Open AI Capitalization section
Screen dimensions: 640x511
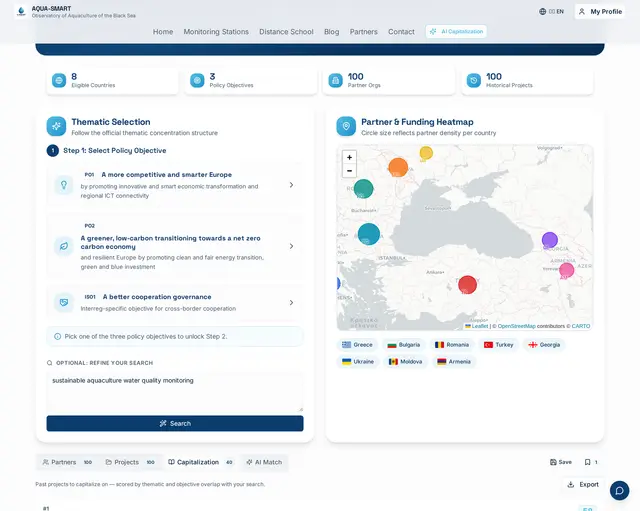click(x=456, y=31)
